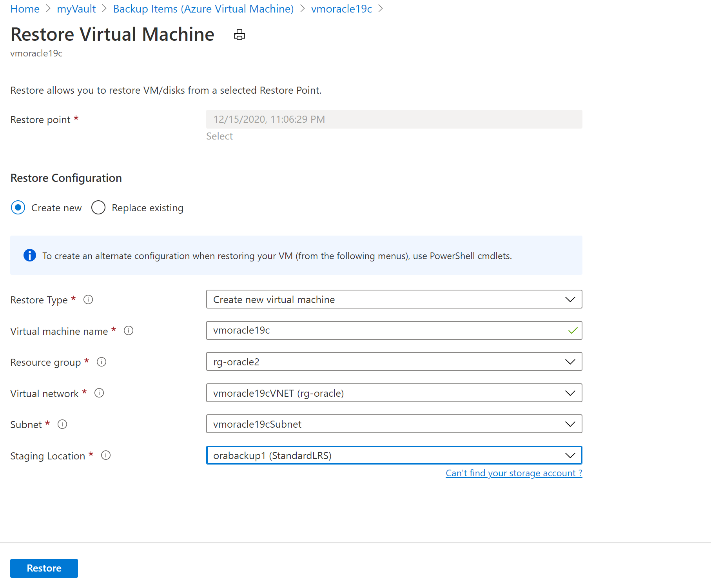Viewport: 711px width, 588px height.
Task: Expand the Virtual network dropdown
Action: 394,393
